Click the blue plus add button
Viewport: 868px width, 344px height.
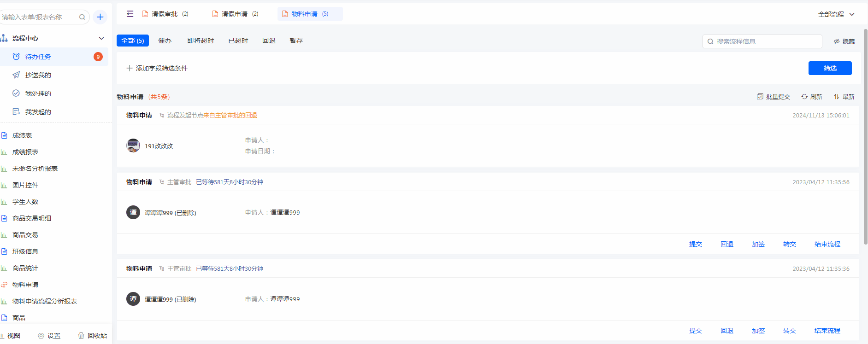pyautogui.click(x=100, y=17)
